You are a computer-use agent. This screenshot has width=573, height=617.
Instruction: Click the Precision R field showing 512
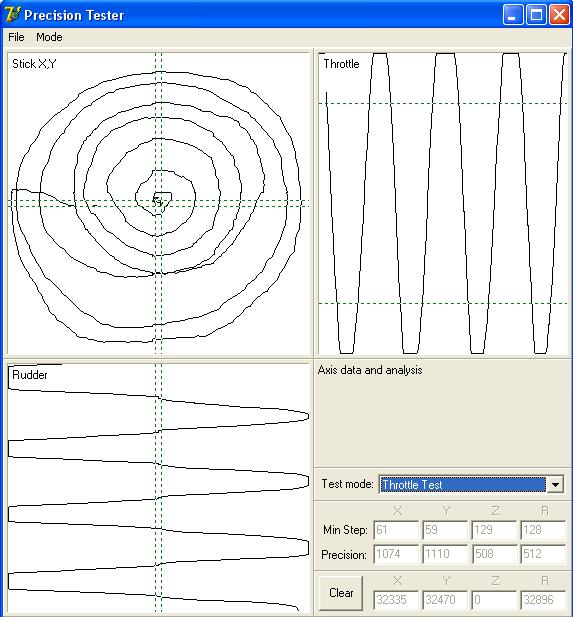tap(543, 554)
